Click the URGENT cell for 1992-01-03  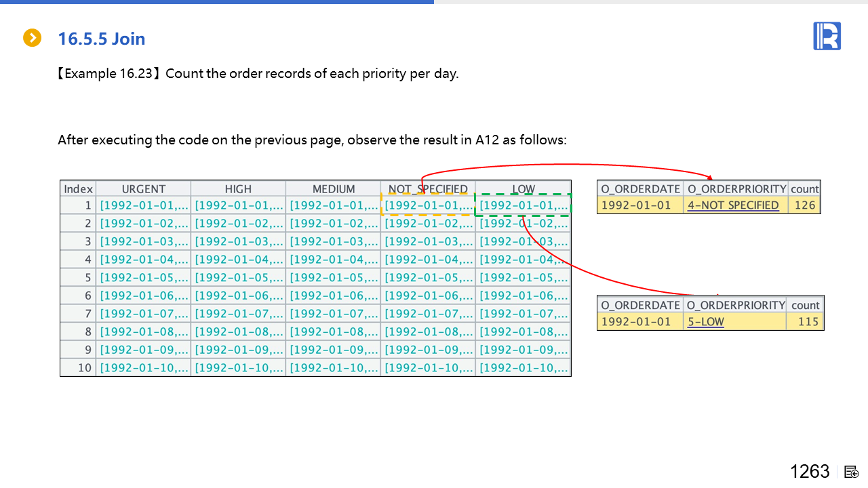(x=143, y=241)
